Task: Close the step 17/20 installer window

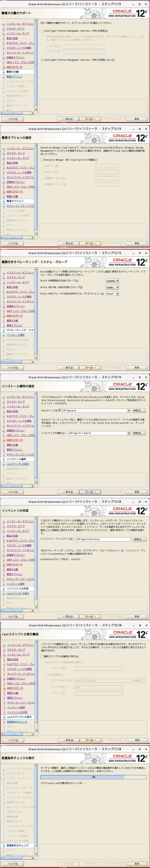Action: pos(146,749)
